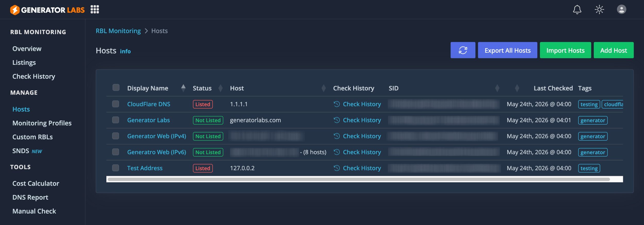The image size is (644, 225).
Task: Check the Generatro Web (IPv6) row checkbox
Action: 116,152
